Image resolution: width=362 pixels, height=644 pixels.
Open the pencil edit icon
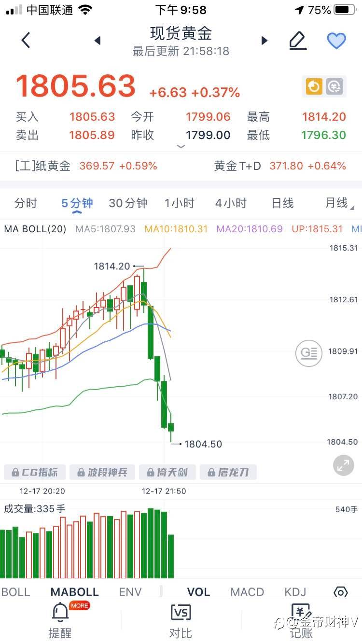pyautogui.click(x=298, y=41)
